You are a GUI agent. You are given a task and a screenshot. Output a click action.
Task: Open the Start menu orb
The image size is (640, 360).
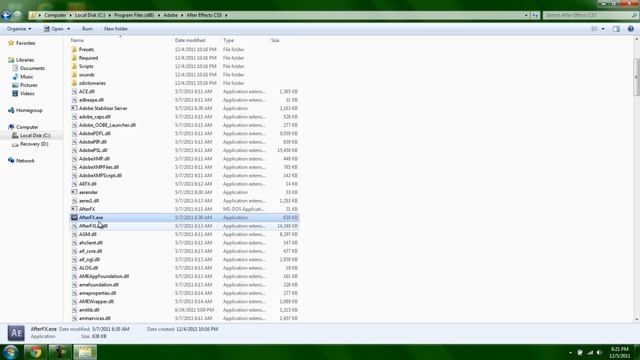[10, 352]
